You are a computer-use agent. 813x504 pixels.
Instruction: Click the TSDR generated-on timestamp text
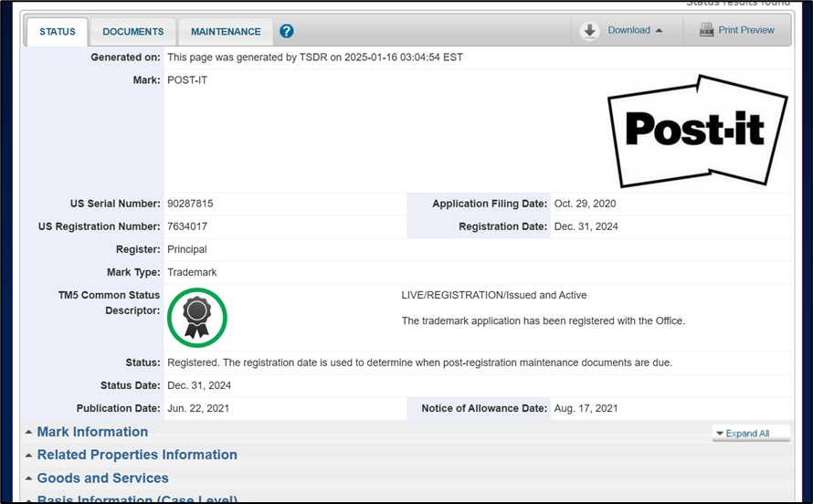[x=315, y=58]
